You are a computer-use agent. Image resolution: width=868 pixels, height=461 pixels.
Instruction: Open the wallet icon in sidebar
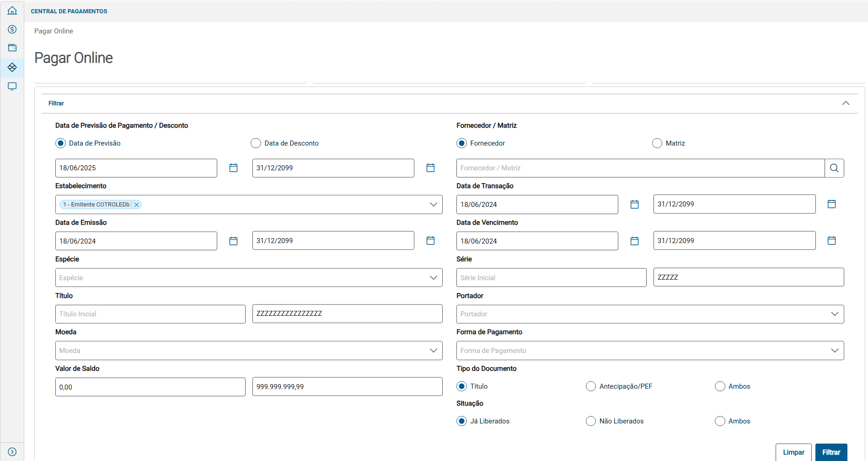pos(12,48)
